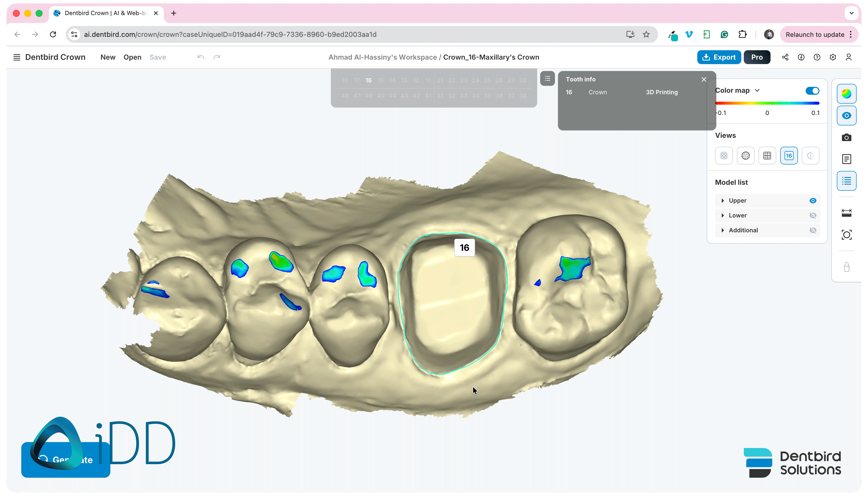This screenshot has width=868, height=496.
Task: Click the Grammarly extension icon
Action: pyautogui.click(x=724, y=34)
